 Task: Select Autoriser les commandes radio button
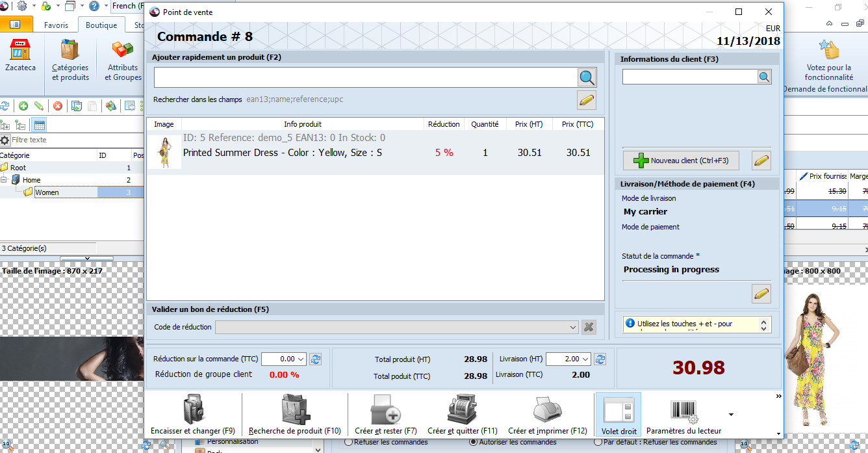click(x=474, y=443)
